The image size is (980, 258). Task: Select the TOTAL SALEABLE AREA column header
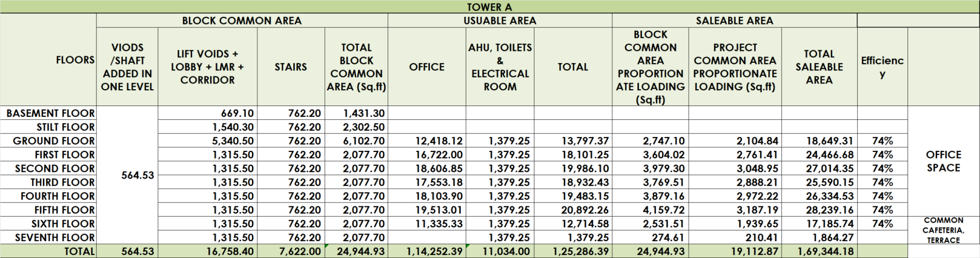819,67
